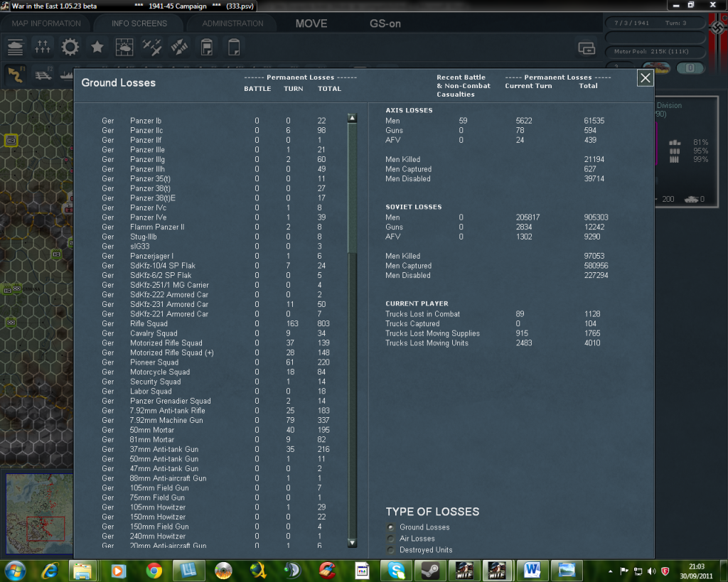Open Internet Explorer from taskbar
Image resolution: width=728 pixels, height=582 pixels.
point(50,571)
